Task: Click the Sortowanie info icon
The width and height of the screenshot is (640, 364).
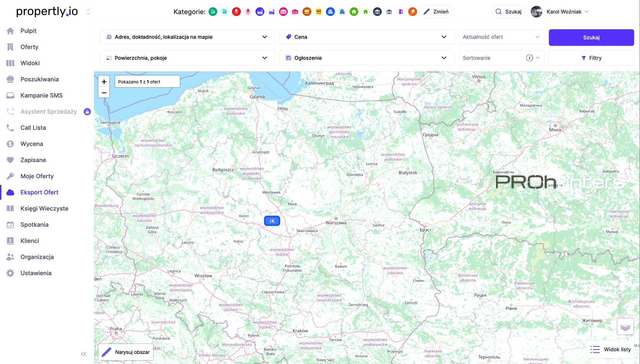Action: tap(529, 58)
